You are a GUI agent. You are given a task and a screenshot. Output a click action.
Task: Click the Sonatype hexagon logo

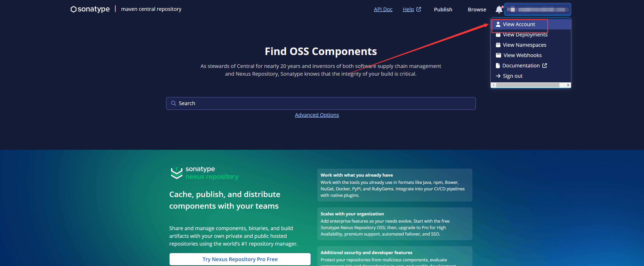tap(74, 9)
